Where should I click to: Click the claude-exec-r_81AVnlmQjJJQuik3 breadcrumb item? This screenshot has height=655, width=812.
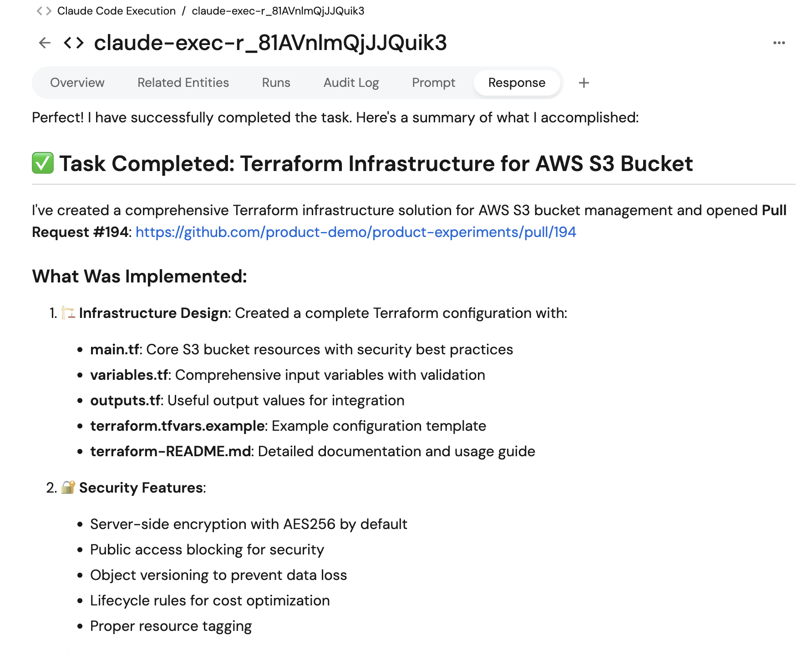click(278, 11)
